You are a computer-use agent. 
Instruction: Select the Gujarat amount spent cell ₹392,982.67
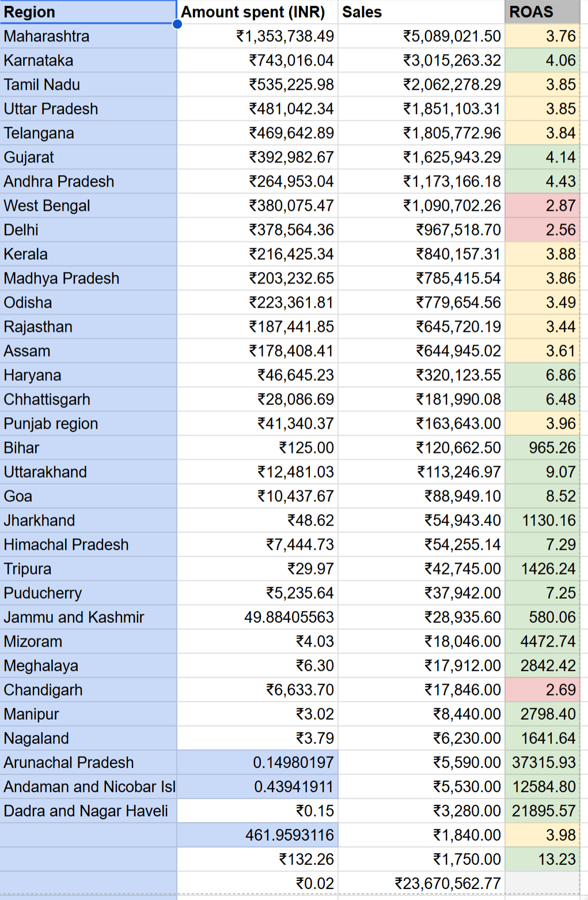(256, 157)
